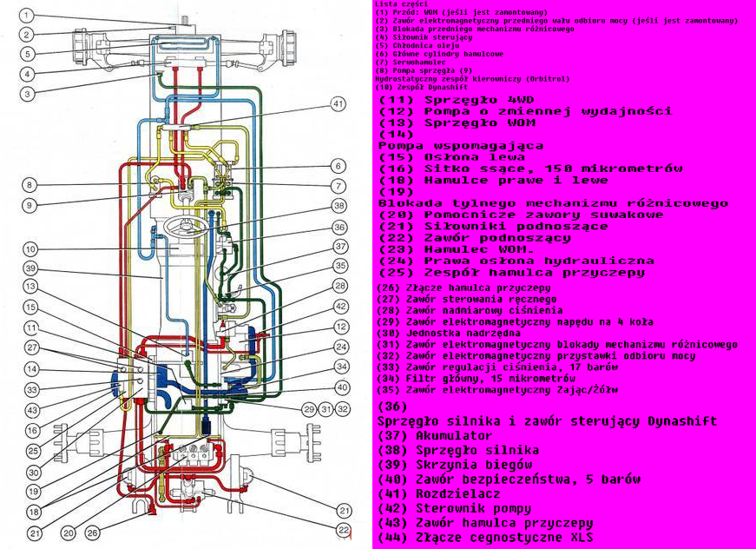Image resolution: width=756 pixels, height=549 pixels.
Task: Click "(22) Zawór podnoszący" legend entry
Action: (x=475, y=239)
